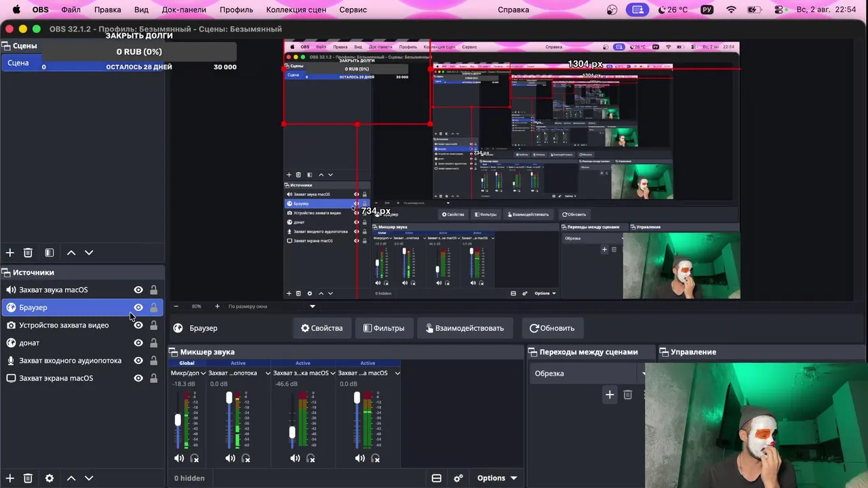
Task: Open the Док-панели menu
Action: pos(184,9)
